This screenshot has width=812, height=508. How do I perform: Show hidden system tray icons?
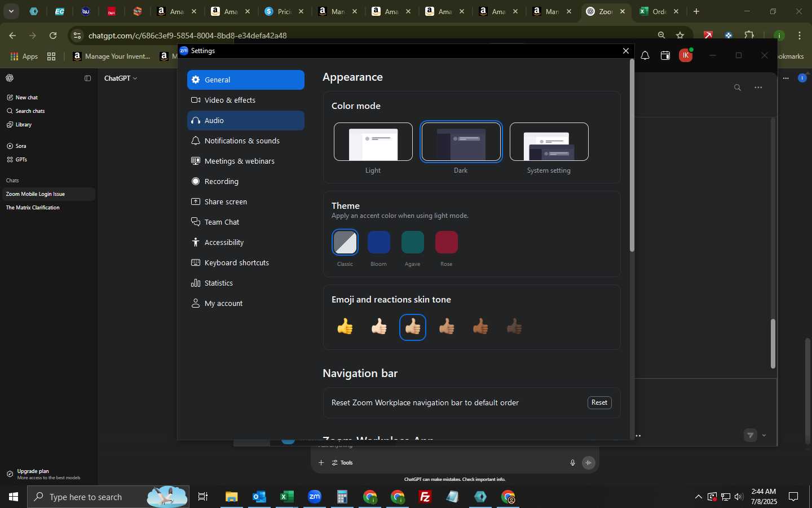pos(698,497)
